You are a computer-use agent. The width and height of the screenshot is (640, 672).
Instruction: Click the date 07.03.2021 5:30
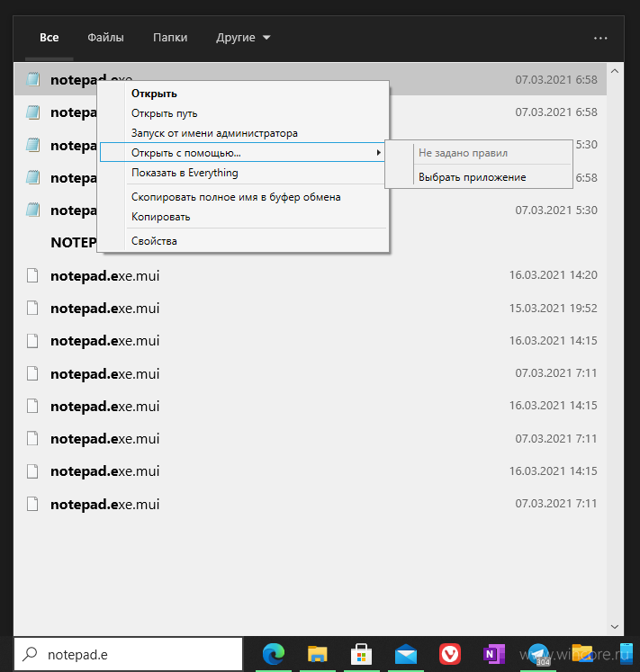point(556,211)
